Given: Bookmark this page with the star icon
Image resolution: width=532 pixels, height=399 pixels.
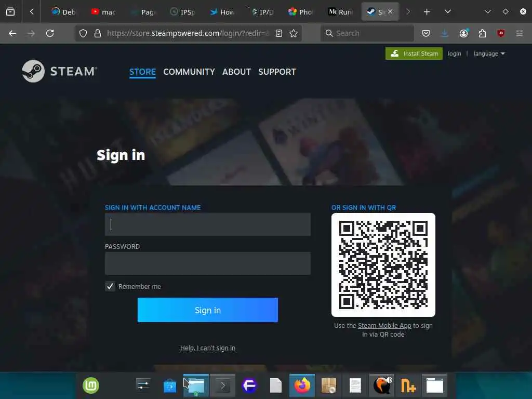Looking at the screenshot, I should click(x=294, y=33).
